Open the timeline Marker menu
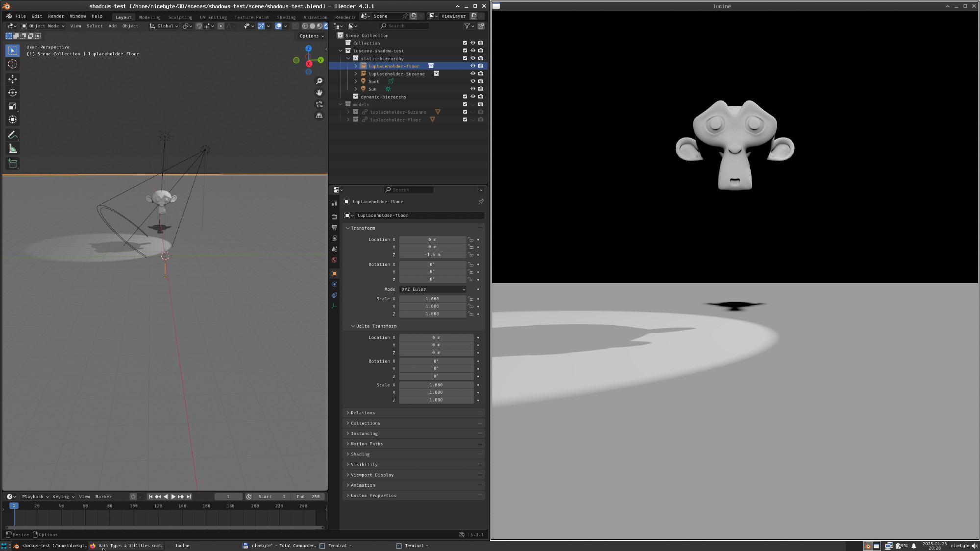This screenshot has width=980, height=551. 103,497
